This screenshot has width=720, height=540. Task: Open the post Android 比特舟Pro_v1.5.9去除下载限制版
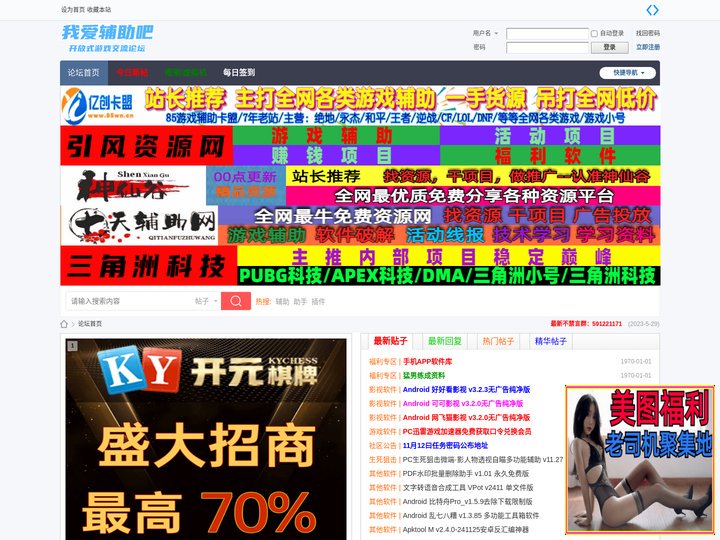tap(467, 501)
